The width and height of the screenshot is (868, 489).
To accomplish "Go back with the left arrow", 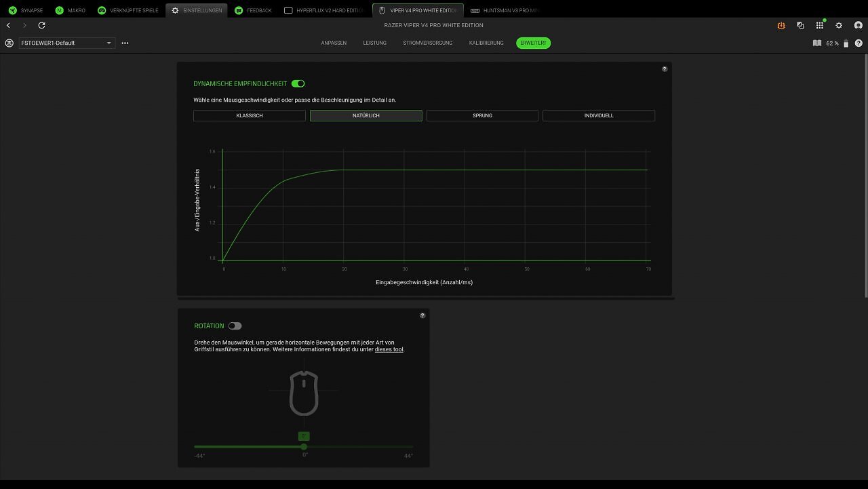I will tap(8, 25).
